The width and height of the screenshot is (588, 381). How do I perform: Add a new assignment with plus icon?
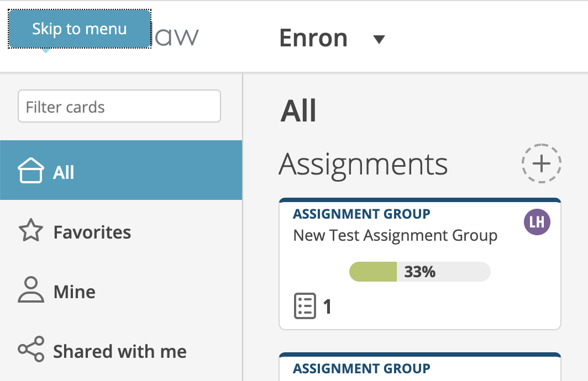click(x=541, y=163)
